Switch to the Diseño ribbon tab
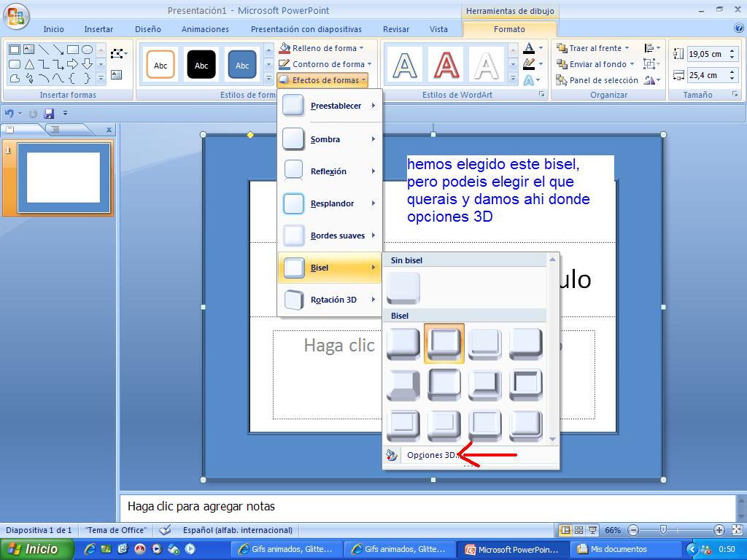 (147, 29)
